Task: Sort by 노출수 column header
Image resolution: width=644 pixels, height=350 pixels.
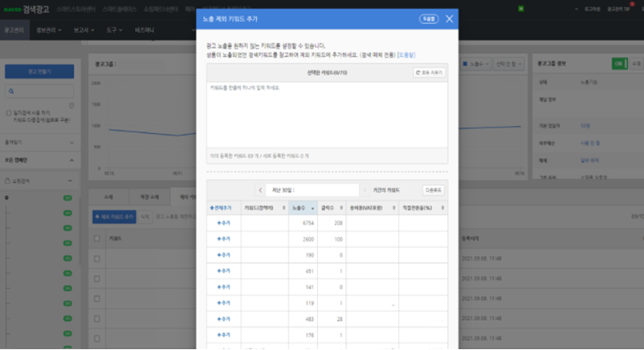Action: tap(302, 208)
